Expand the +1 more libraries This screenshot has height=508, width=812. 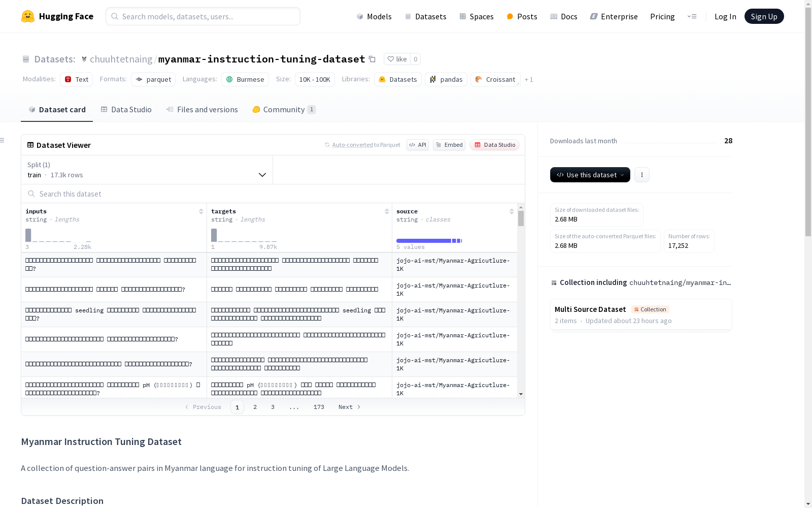[x=529, y=79]
